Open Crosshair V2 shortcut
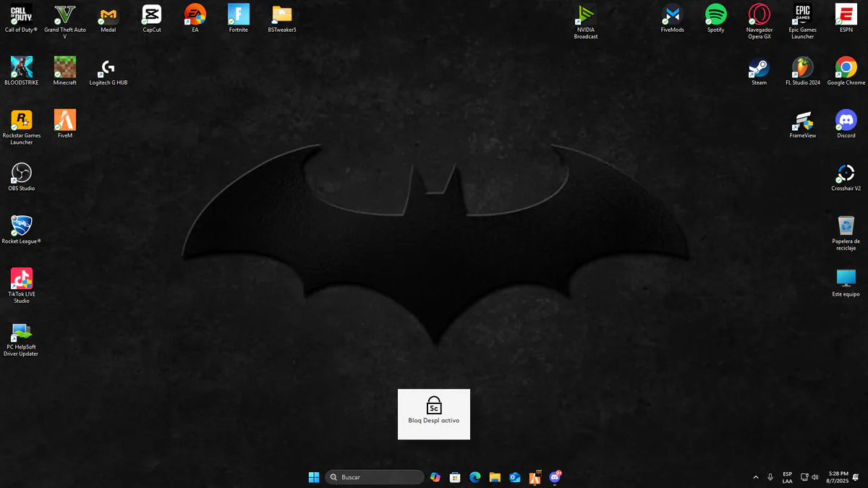 [x=846, y=176]
